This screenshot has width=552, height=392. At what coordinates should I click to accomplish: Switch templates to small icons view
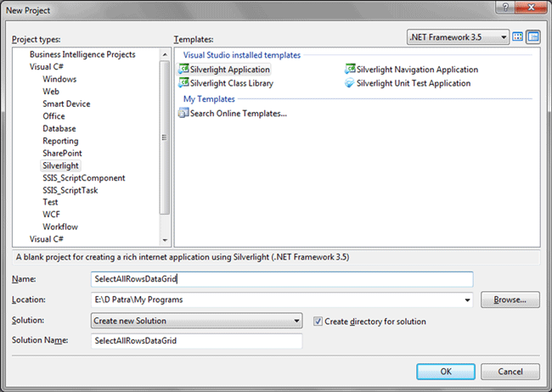point(533,37)
